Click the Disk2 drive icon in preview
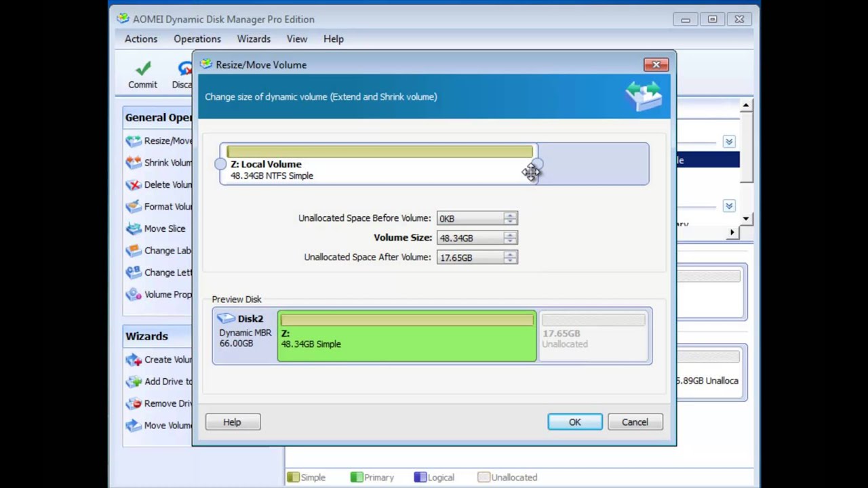This screenshot has width=868, height=488. [226, 319]
